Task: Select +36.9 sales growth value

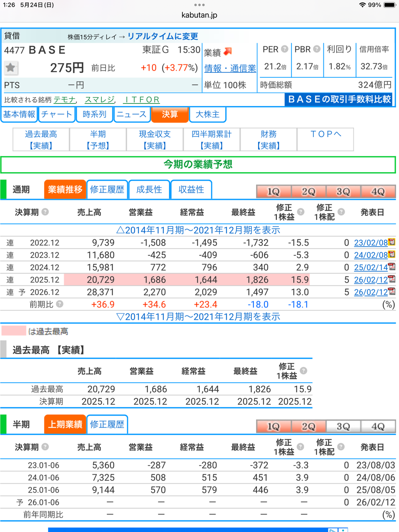Action: tap(103, 305)
